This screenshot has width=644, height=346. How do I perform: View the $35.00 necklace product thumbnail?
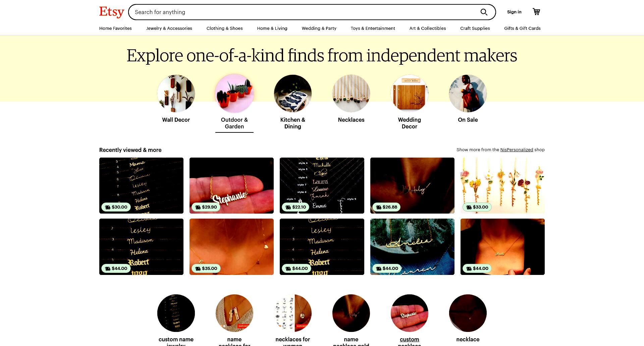(x=231, y=247)
